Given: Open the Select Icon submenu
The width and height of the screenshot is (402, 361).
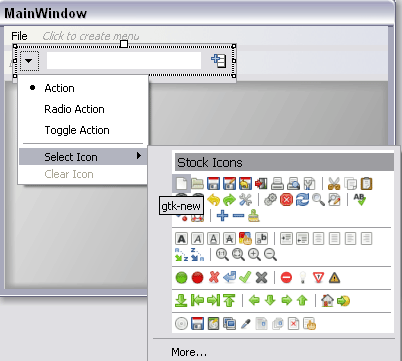Looking at the screenshot, I should tap(83, 157).
